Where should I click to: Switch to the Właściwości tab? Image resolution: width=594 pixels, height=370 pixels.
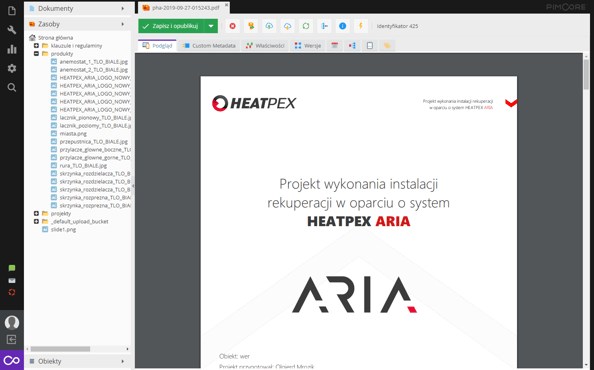pos(265,45)
